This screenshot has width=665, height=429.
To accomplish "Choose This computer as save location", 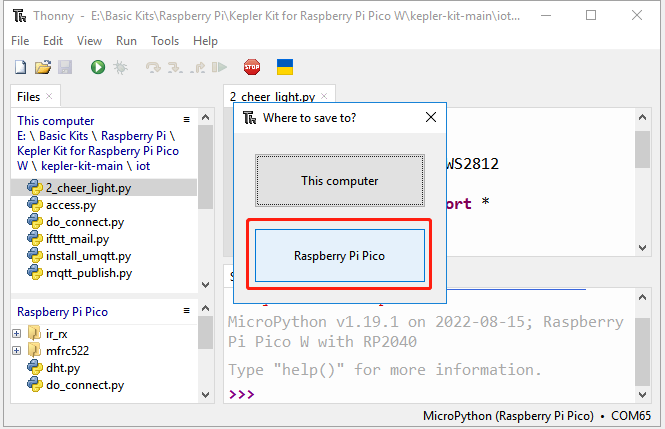I will click(339, 181).
